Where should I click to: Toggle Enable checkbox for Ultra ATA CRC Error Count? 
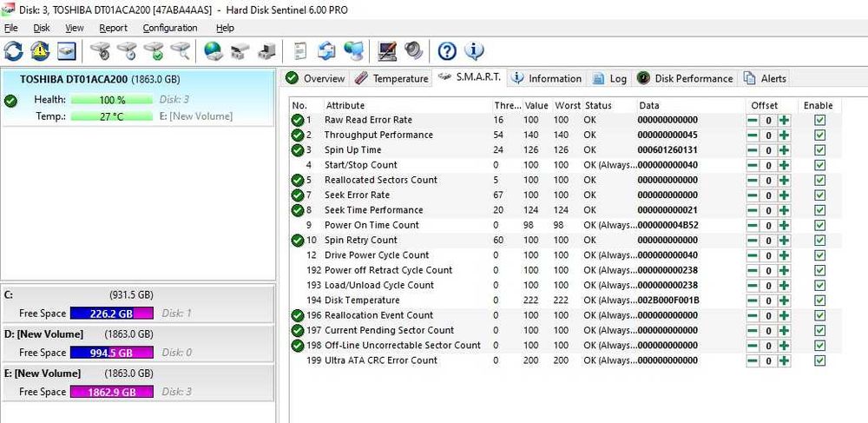tap(820, 360)
